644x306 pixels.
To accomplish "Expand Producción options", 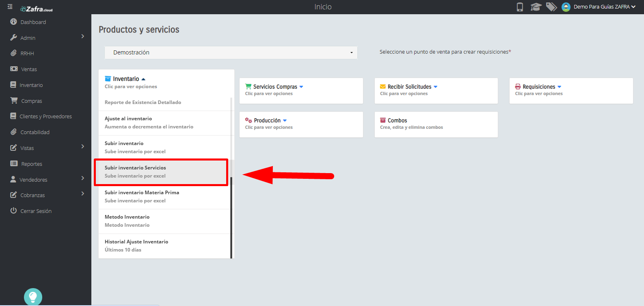I will click(285, 121).
